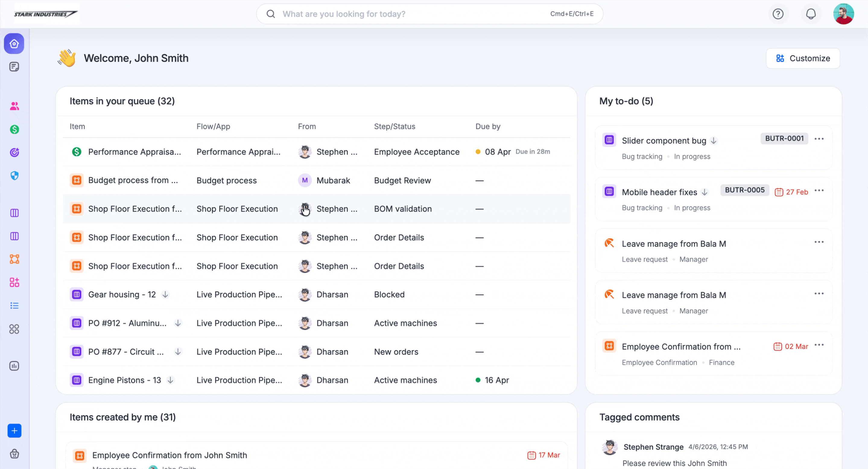Open the reports chart sidebar icon
The width and height of the screenshot is (868, 469).
(14, 366)
